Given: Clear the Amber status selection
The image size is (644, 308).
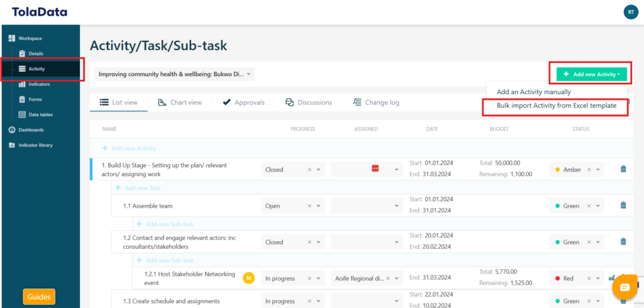Looking at the screenshot, I should click(x=589, y=170).
